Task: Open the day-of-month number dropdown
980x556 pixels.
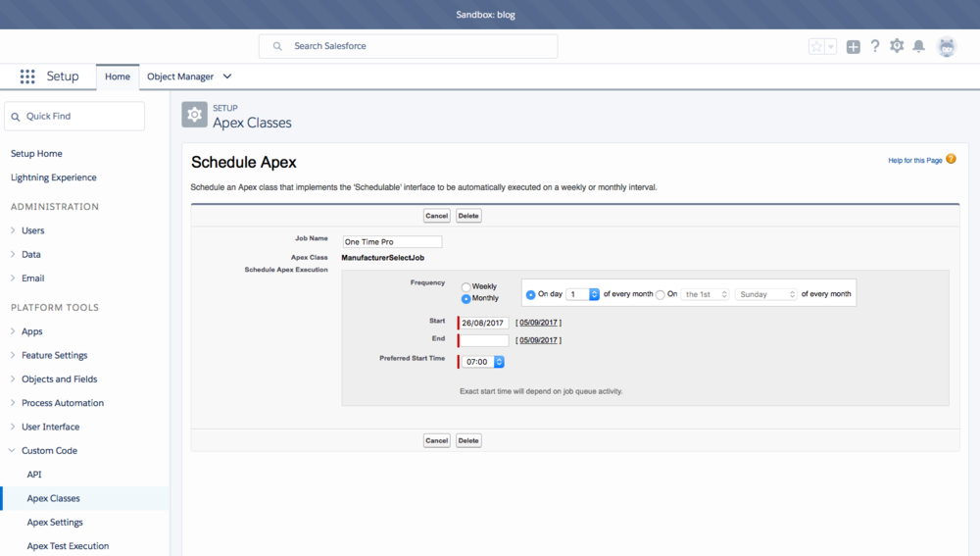Action: 582,294
